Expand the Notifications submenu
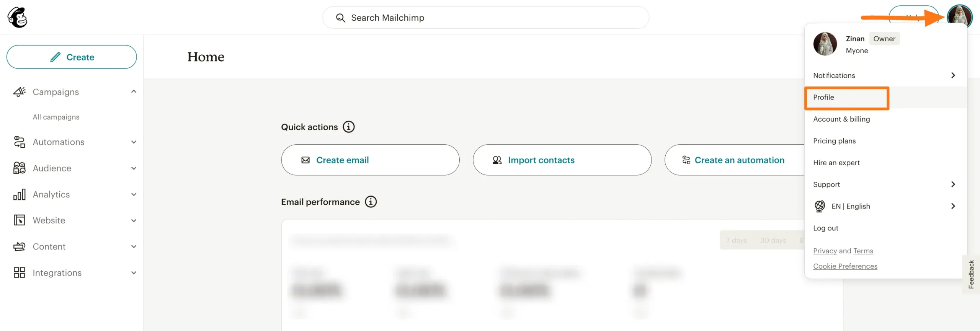The height and width of the screenshot is (331, 980). 953,75
